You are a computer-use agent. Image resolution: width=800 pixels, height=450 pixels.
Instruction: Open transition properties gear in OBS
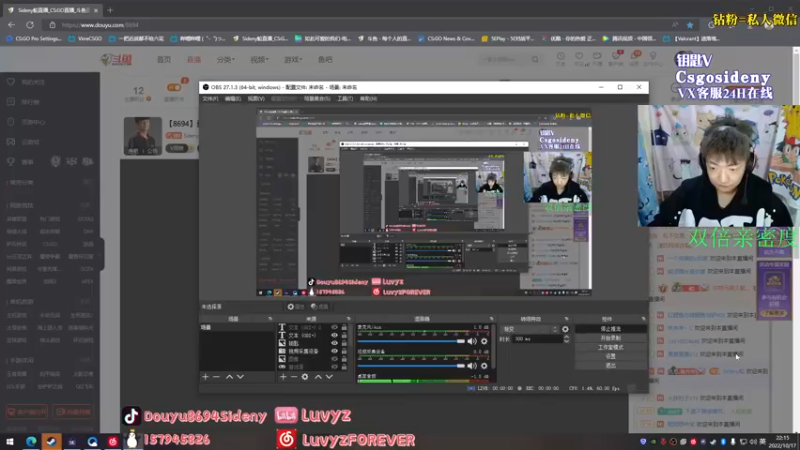click(x=565, y=329)
